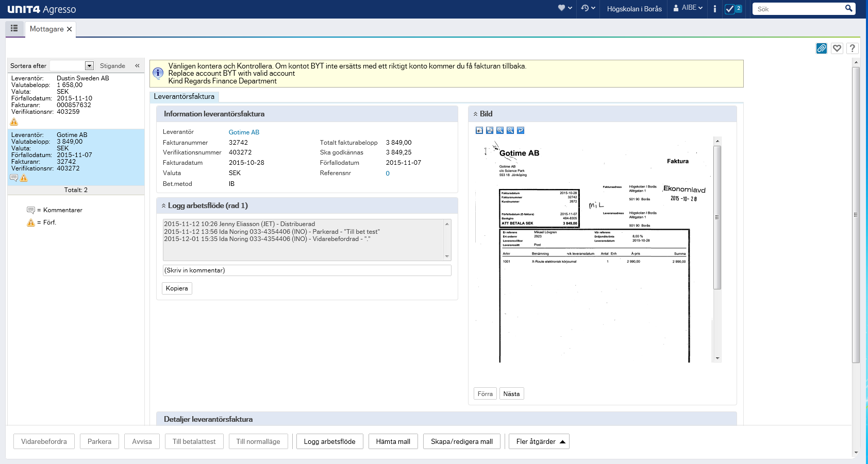Click the comment icon on Gotime invoice
The height and width of the screenshot is (464, 868).
(14, 178)
